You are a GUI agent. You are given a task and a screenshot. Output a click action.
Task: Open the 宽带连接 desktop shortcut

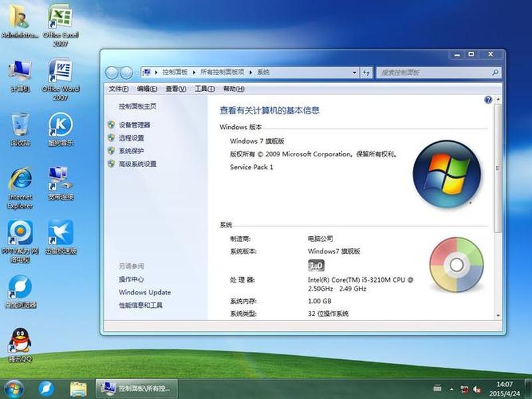(x=61, y=184)
